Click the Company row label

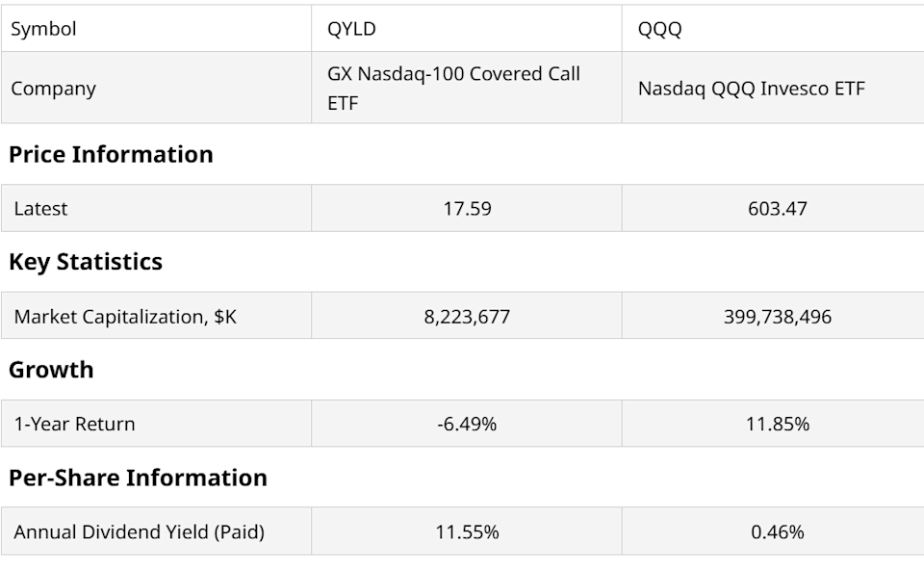(53, 89)
